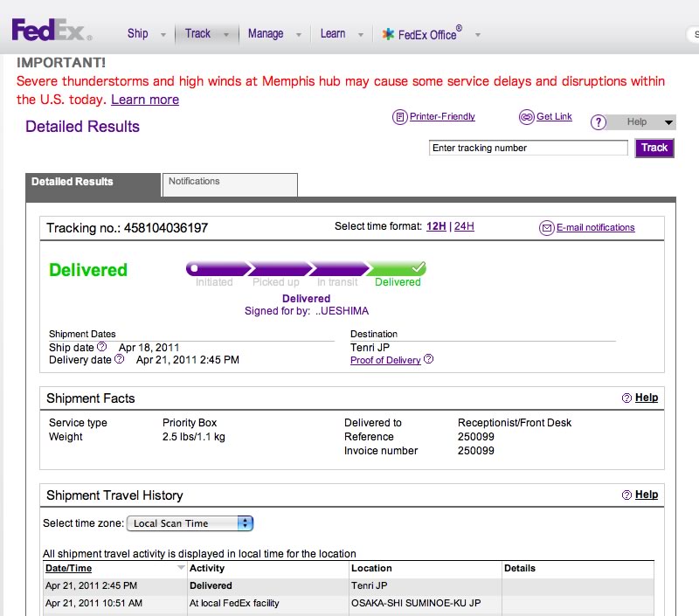Click the Get Link link
The width and height of the screenshot is (699, 616).
point(554,116)
